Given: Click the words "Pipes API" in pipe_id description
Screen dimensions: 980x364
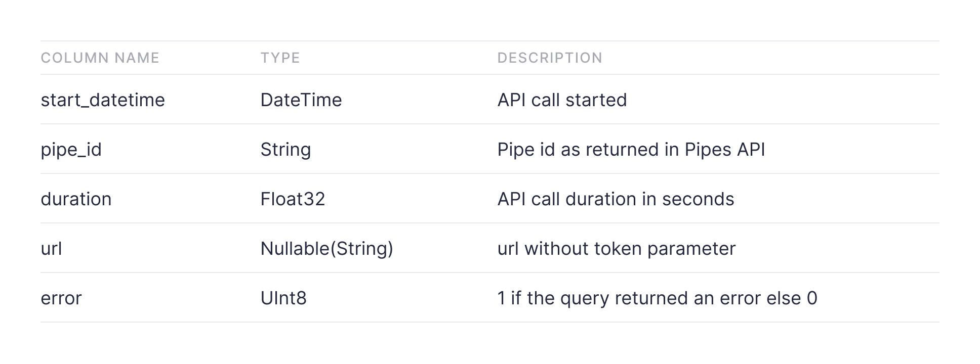Looking at the screenshot, I should pos(724,149).
